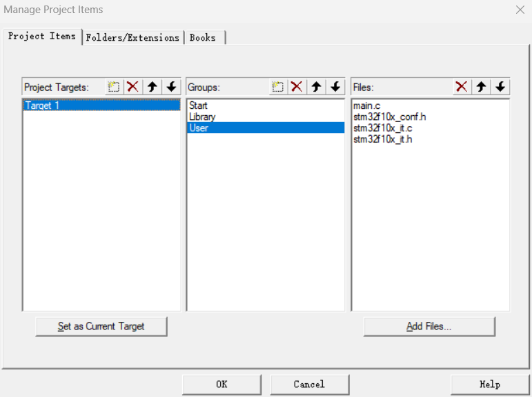Move the selected group down
This screenshot has height=397, width=532.
click(x=335, y=87)
